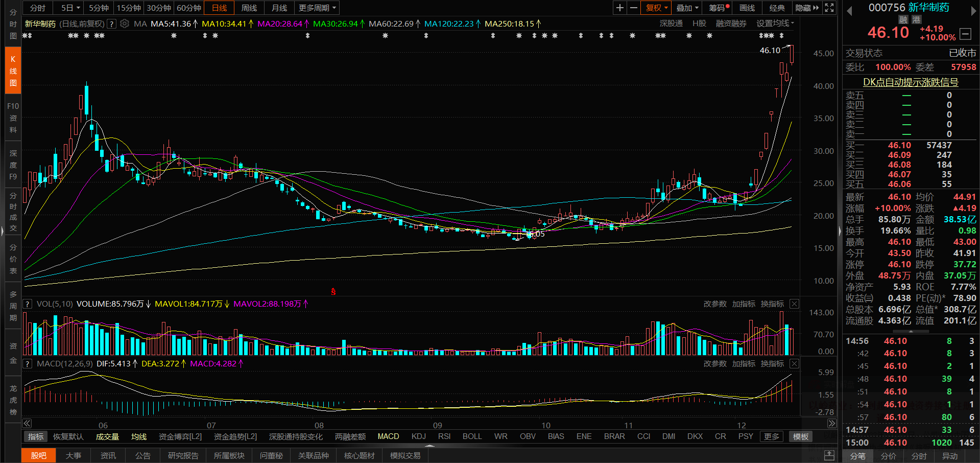
Task: Go to next stock with right arrow
Action: 973,11
